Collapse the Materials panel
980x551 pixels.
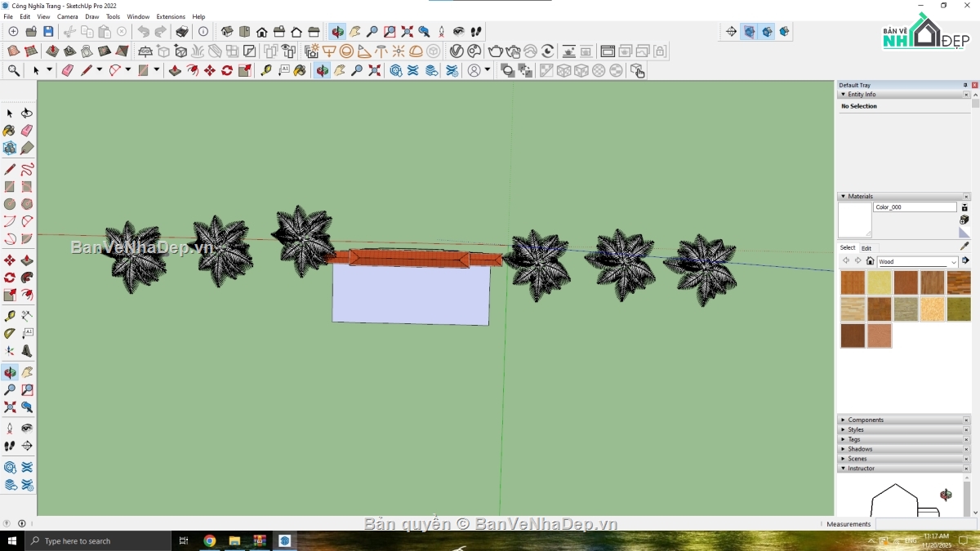[843, 197]
